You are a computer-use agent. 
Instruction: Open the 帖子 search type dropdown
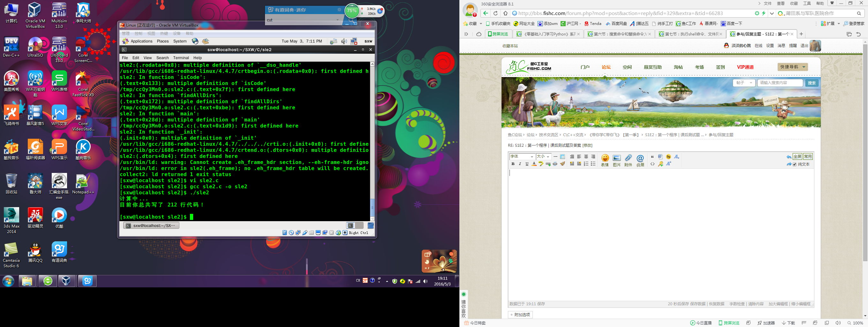tap(744, 83)
